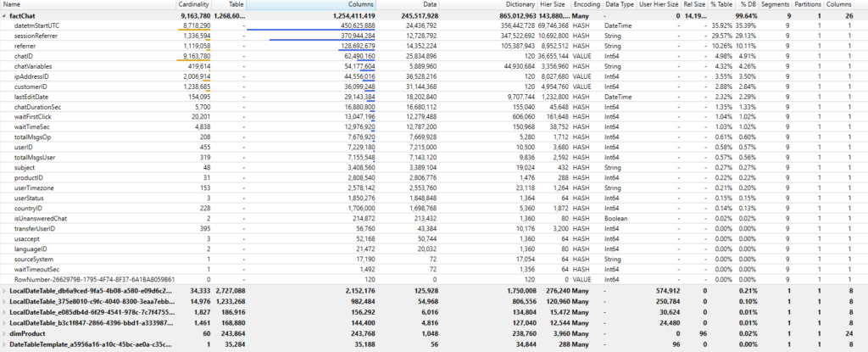Select the chatID column row

tap(434, 56)
